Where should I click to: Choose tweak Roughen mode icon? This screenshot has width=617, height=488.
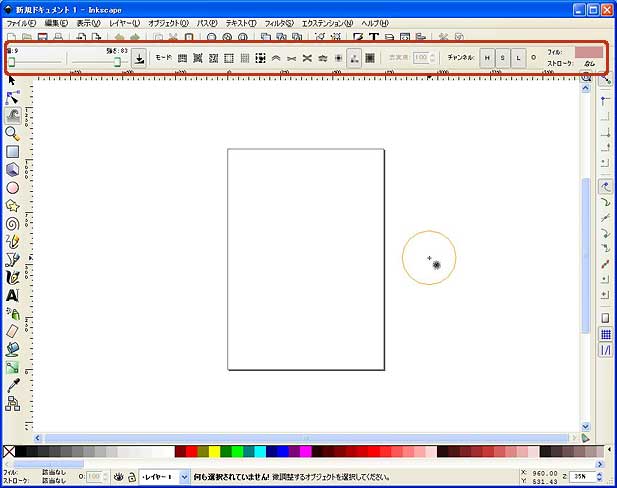(x=323, y=58)
